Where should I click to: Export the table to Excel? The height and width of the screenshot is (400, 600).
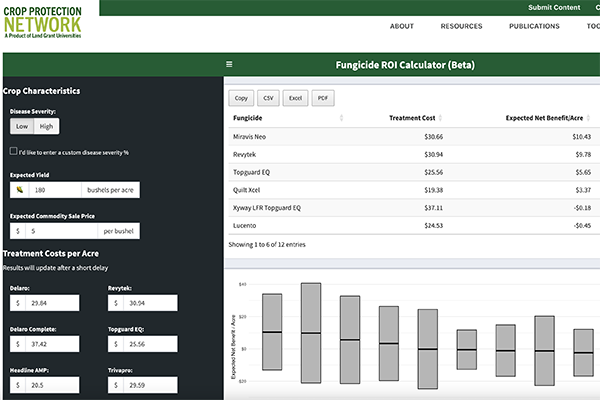pos(295,98)
